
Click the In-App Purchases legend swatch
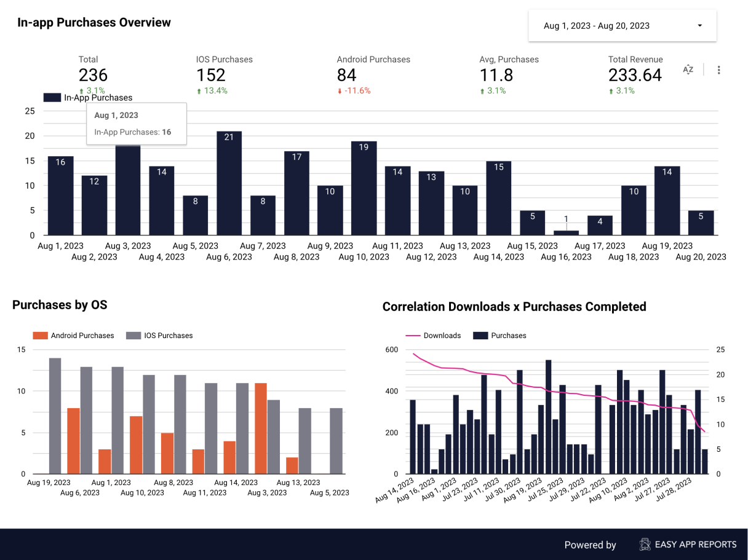click(52, 97)
